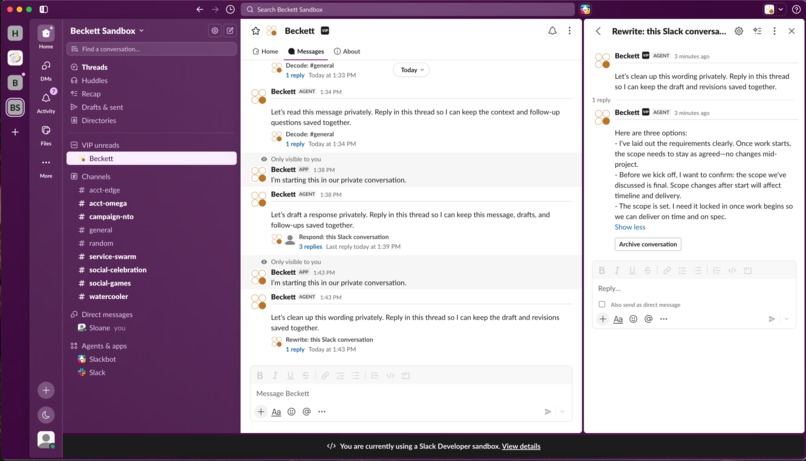The image size is (806, 461).
Task: Toggle bold in main message composer
Action: [x=260, y=376]
